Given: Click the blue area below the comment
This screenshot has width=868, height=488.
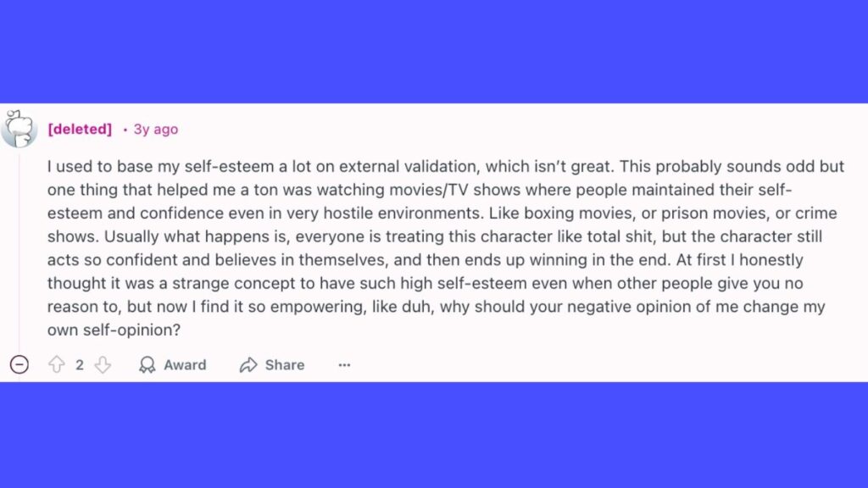Looking at the screenshot, I should [434, 434].
